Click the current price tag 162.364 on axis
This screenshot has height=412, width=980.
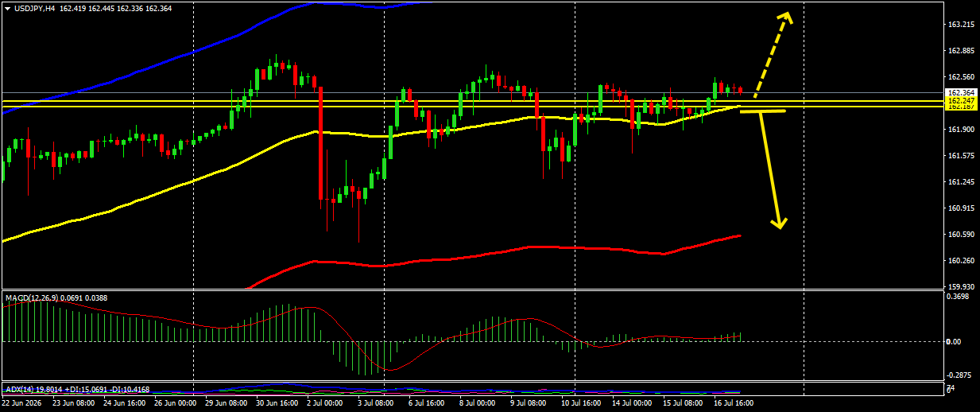pos(960,93)
